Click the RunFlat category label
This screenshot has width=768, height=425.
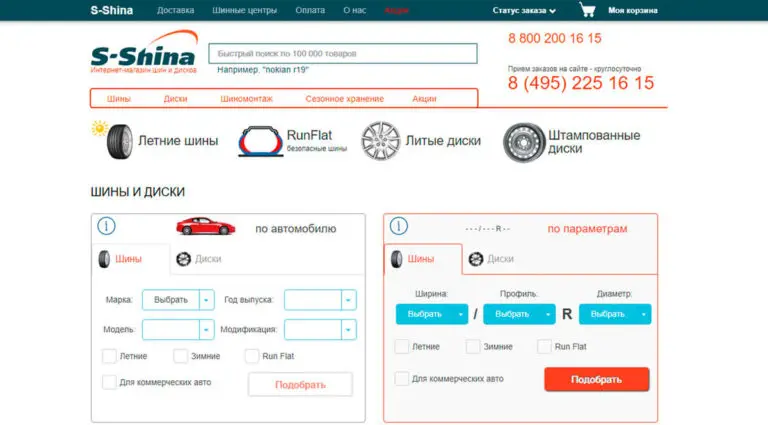(309, 135)
